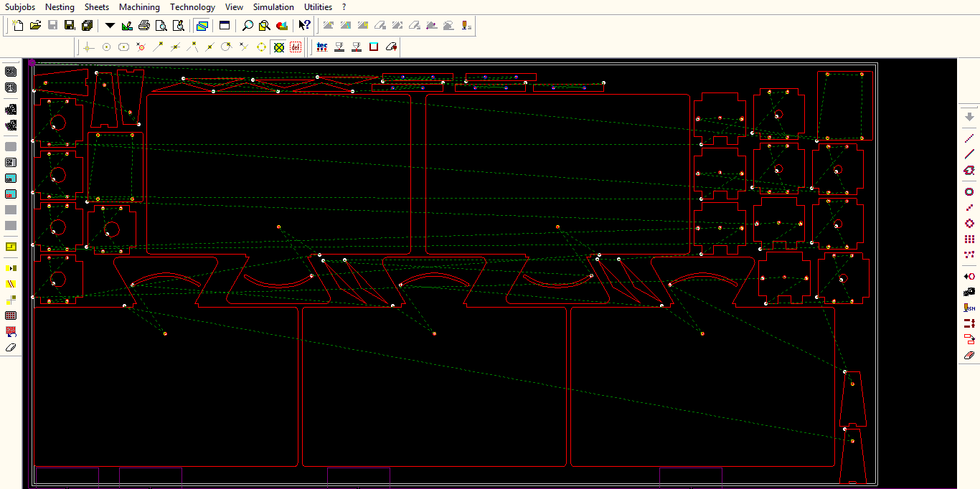Click the red 'def' icon
This screenshot has height=489, width=980.
pyautogui.click(x=296, y=47)
